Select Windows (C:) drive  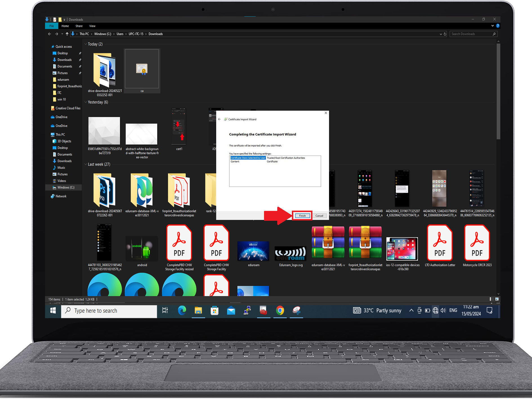(x=66, y=188)
